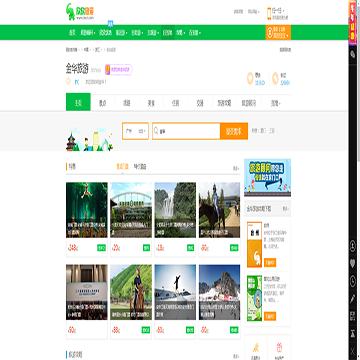Screen dimensions: 360x360
Task: Click the pink gift icon in bottom-right panel
Action: (279, 348)
